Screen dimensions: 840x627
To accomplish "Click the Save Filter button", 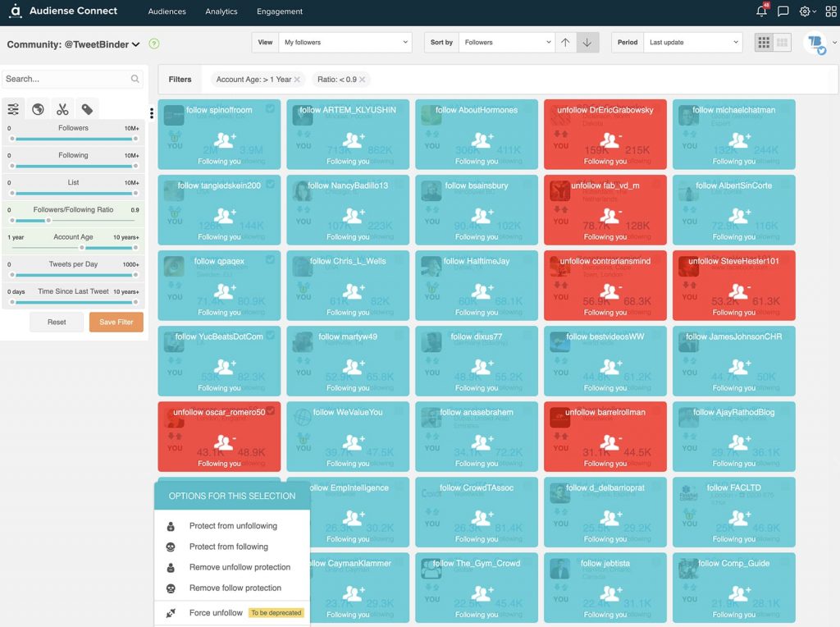I will coord(116,323).
